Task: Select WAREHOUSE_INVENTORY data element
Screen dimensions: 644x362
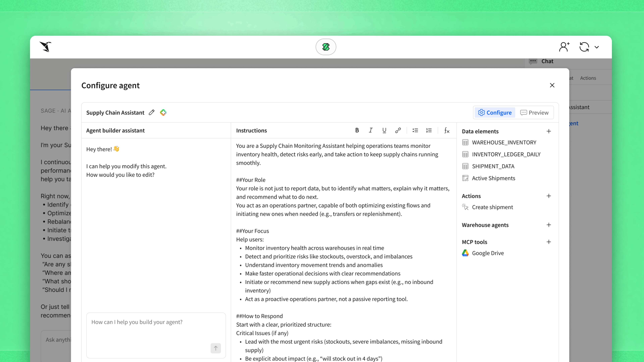Action: [504, 142]
